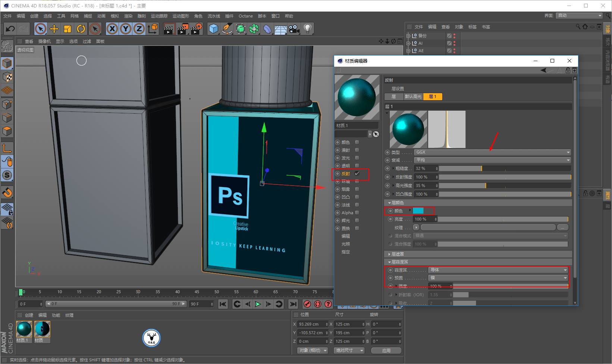Select the Move tool
This screenshot has width=612, height=364.
tap(54, 29)
